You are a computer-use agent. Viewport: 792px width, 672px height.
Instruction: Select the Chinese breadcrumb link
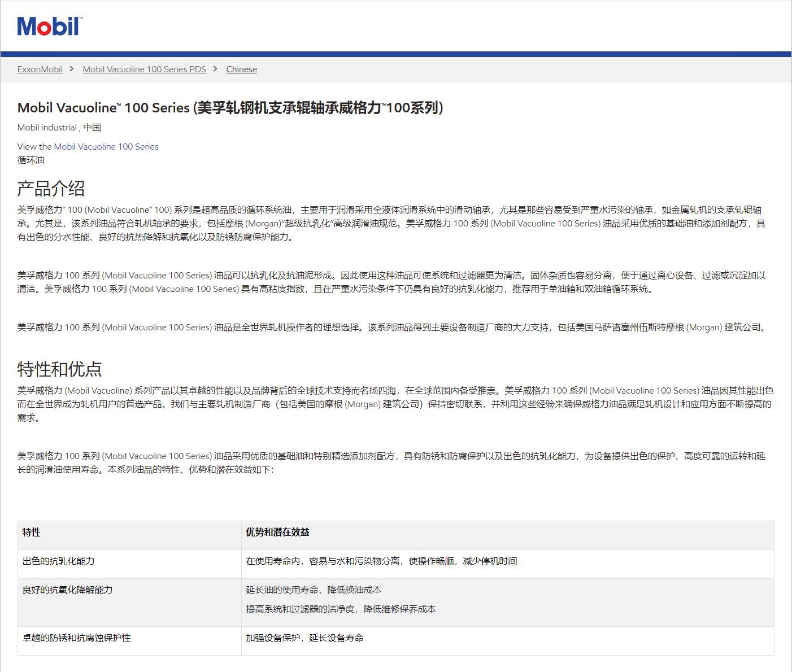tap(241, 69)
